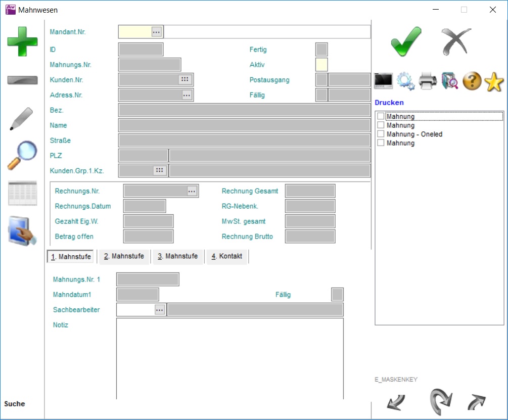
Task: Toggle the Aktiv checkbox
Action: (x=321, y=65)
